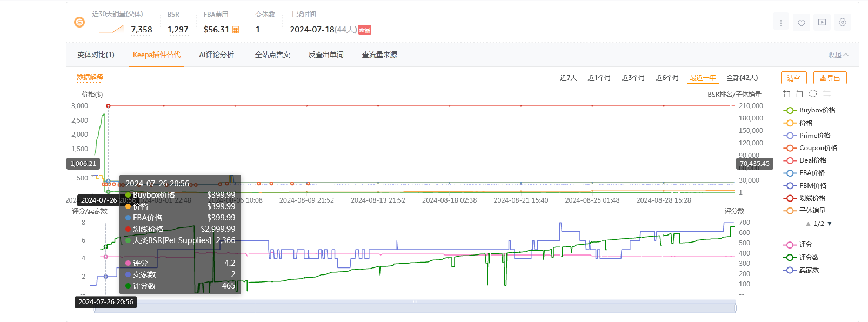Click the 30-day sales sparkline thumbnail
868x322 pixels.
point(112,29)
